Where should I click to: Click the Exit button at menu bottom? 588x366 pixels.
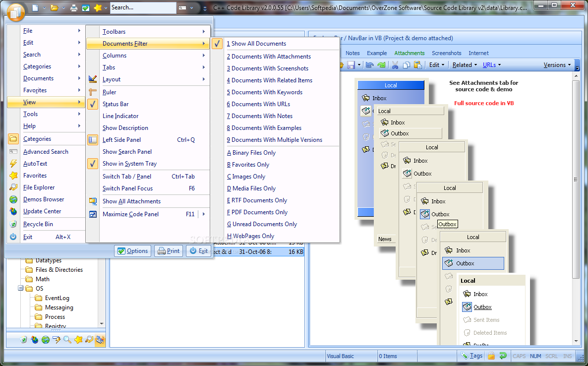198,251
